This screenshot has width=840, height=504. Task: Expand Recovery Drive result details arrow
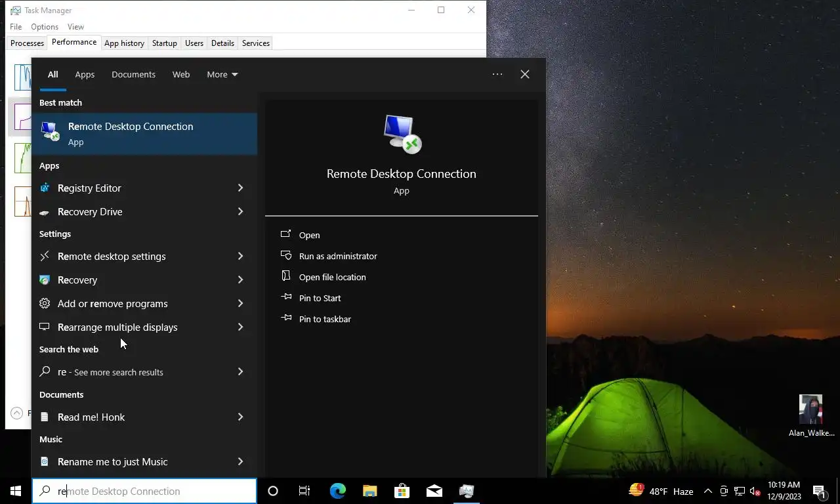[x=240, y=211]
